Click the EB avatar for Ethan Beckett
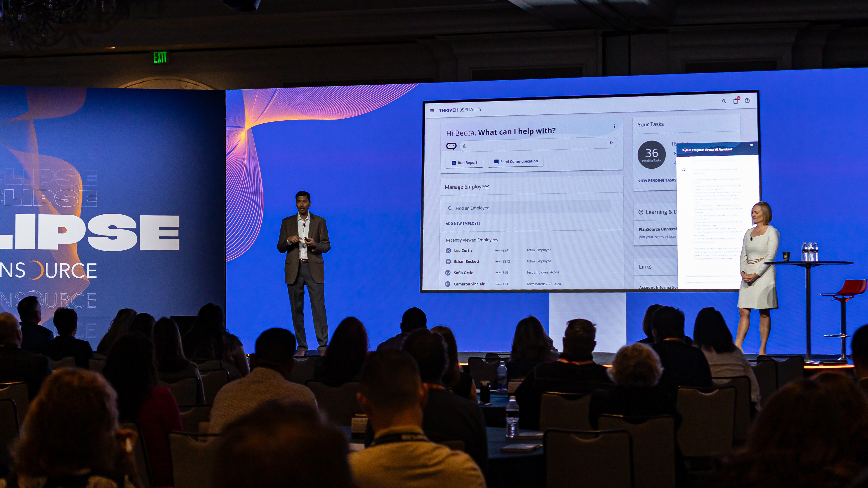The width and height of the screenshot is (868, 488). 448,262
